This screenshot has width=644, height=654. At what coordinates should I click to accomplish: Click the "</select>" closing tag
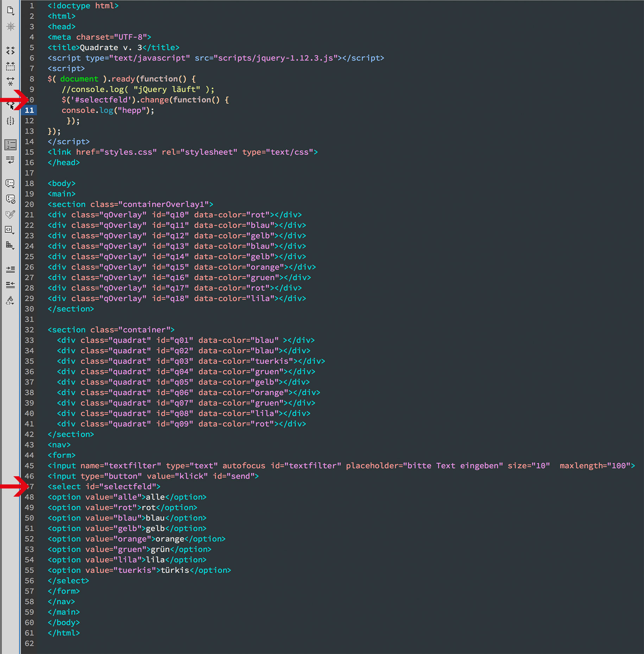click(x=68, y=581)
